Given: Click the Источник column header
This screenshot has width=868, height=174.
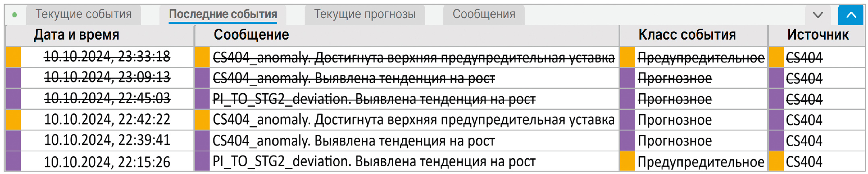Looking at the screenshot, I should coord(818,35).
